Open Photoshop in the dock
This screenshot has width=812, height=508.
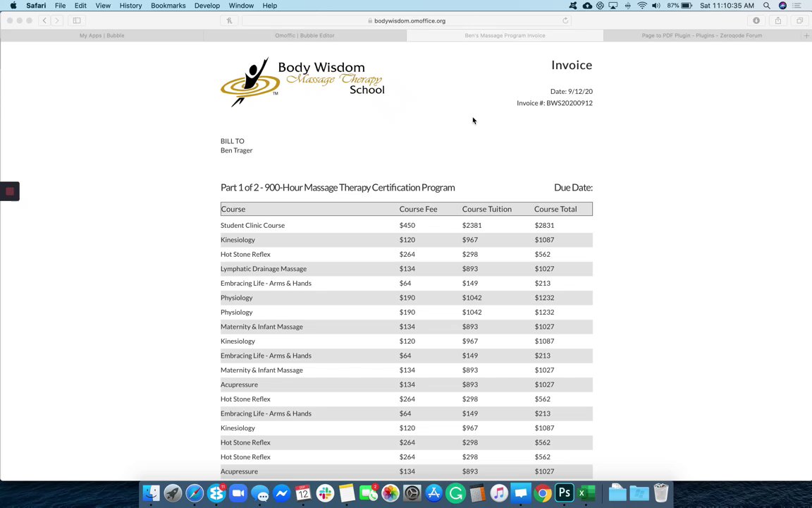coord(565,493)
